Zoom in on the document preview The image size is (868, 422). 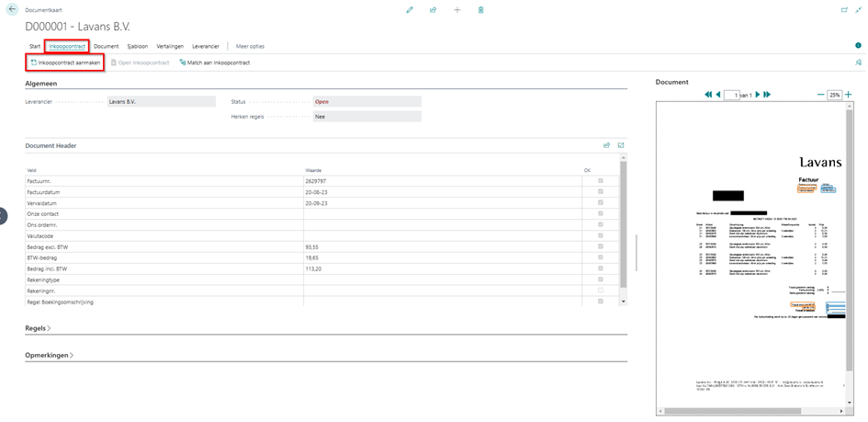tap(849, 95)
